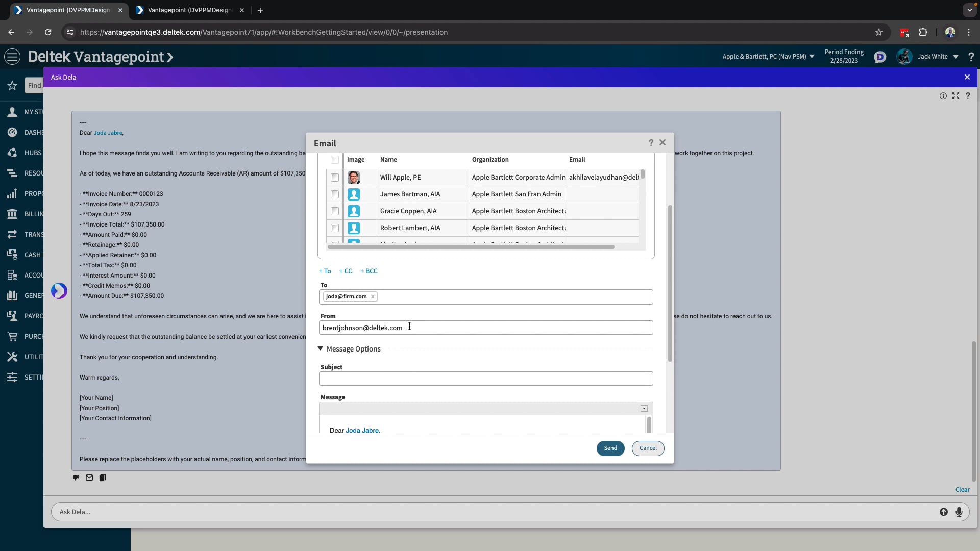Submit the Ask Dela prompt arrow
This screenshot has width=980, height=551.
(944, 512)
